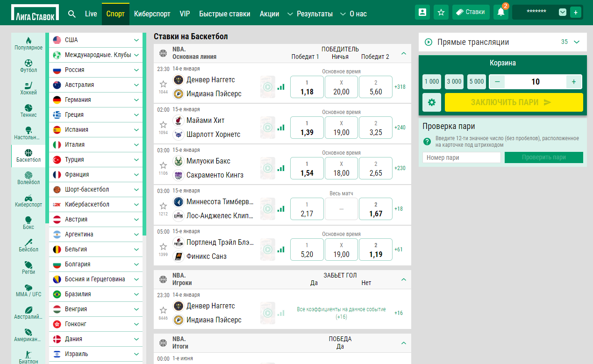Select Хоккей sport category
This screenshot has height=364, width=593.
pos(29,89)
